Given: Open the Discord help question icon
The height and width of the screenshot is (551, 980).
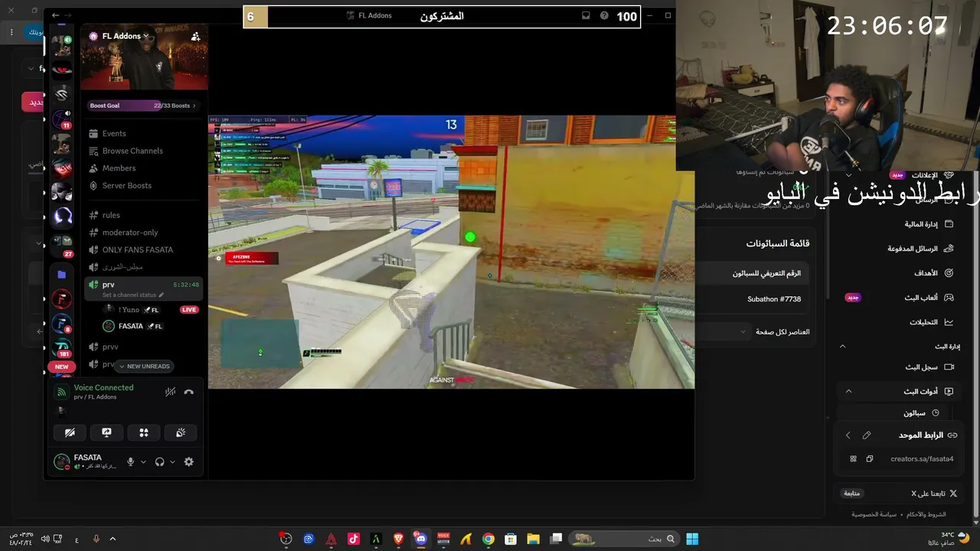Looking at the screenshot, I should (x=604, y=15).
